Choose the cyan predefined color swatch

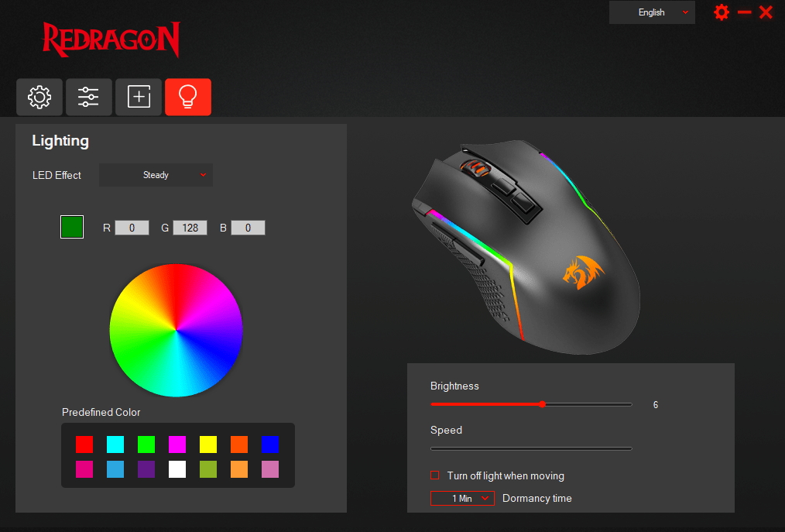point(115,444)
